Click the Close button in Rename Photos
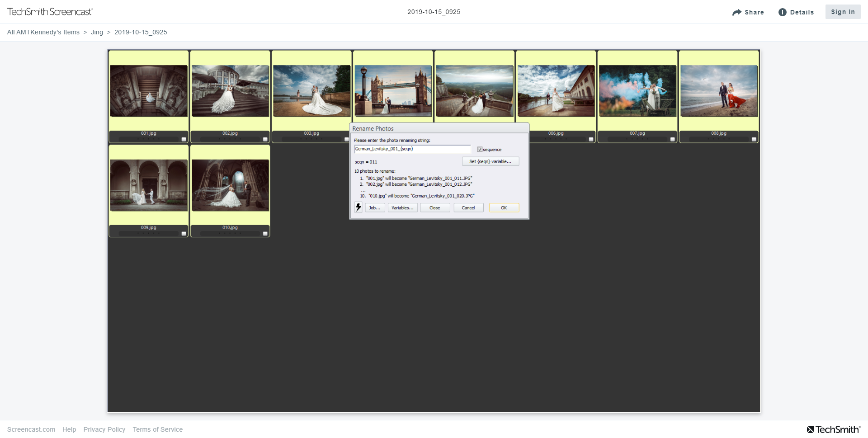This screenshot has height=438, width=868. pyautogui.click(x=435, y=207)
